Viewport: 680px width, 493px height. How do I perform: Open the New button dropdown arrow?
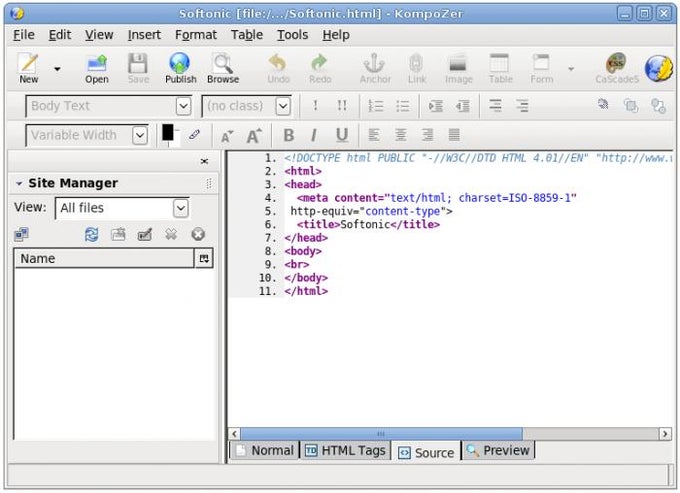[57, 69]
